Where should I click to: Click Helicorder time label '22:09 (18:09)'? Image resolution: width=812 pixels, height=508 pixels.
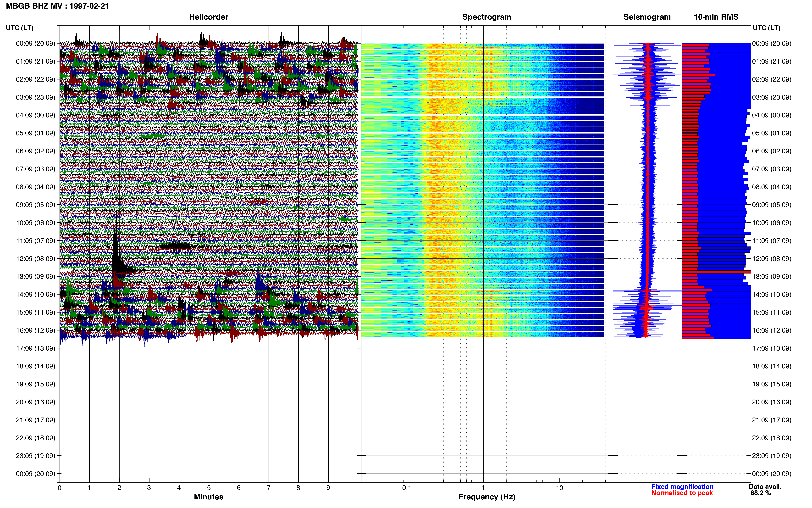(36, 438)
